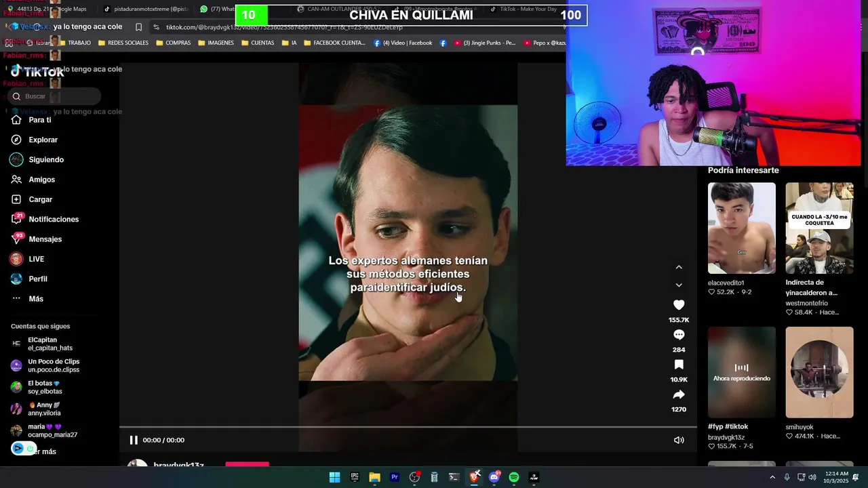Open the Amigos section
Screen dimensions: 868x488
coord(33,180)
